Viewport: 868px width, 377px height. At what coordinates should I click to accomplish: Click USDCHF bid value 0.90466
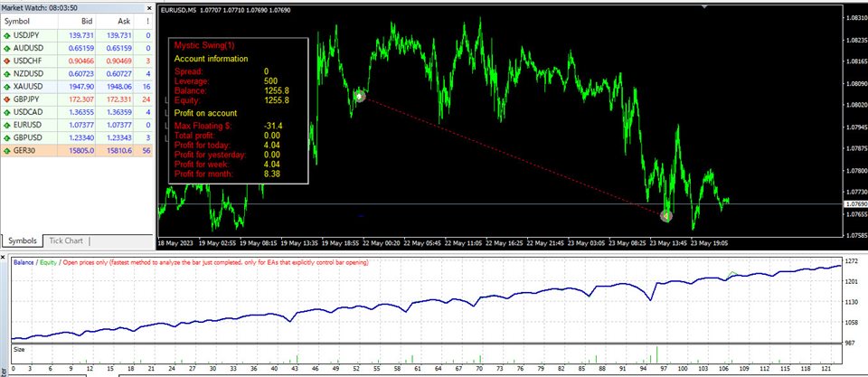click(80, 61)
